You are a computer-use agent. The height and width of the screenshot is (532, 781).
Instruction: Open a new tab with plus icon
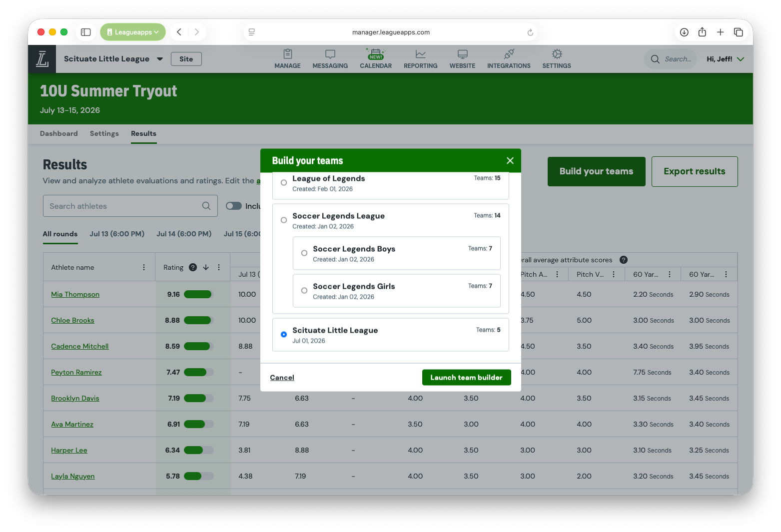point(721,32)
